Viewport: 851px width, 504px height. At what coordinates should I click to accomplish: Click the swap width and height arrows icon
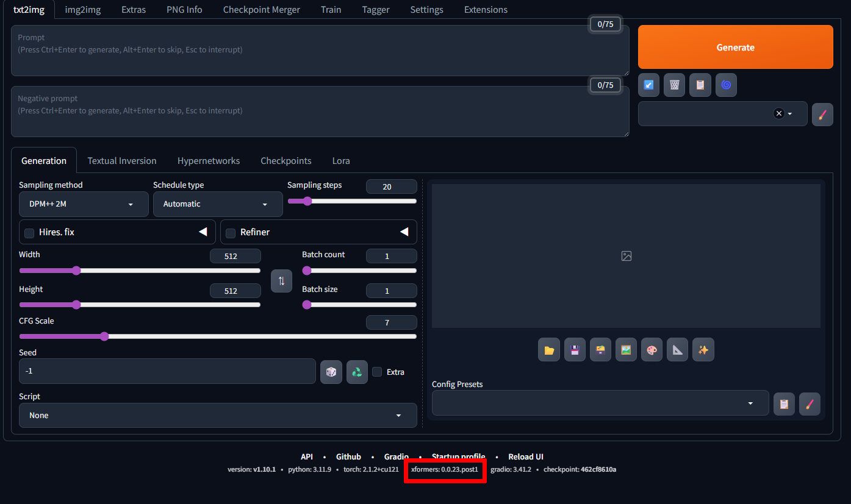(x=281, y=281)
